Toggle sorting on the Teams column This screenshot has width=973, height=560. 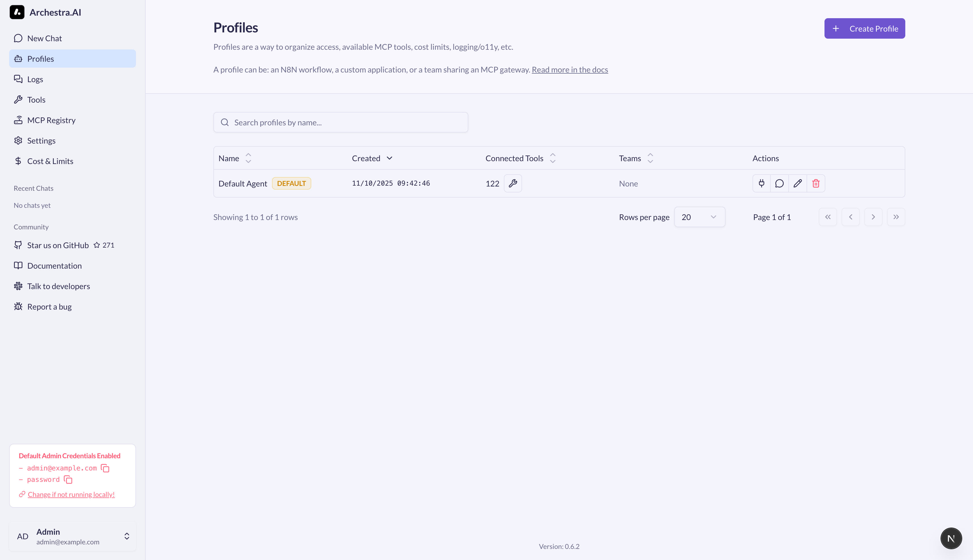point(650,158)
